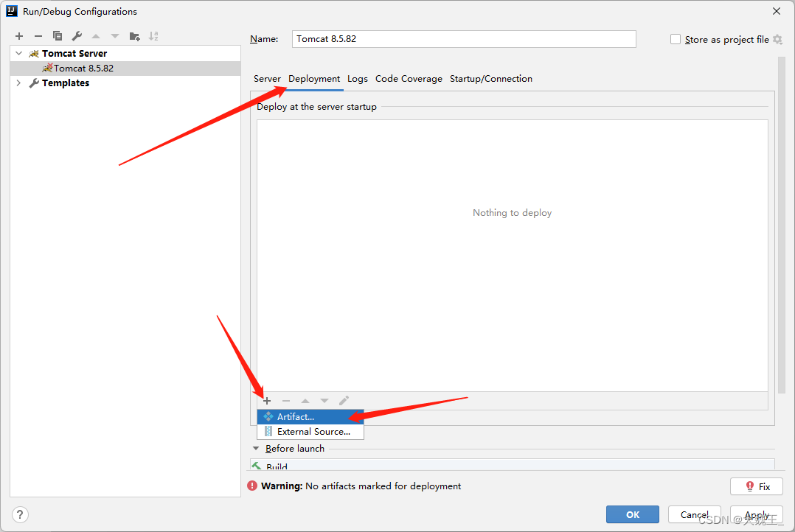The image size is (795, 532).
Task: Enable Store as project file checkbox
Action: tap(676, 40)
